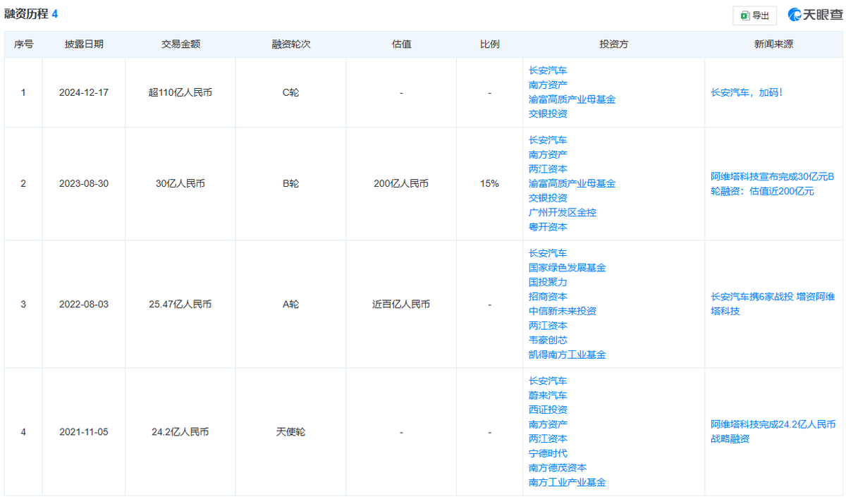Open 交银投资 in the B轮 row
Image resolution: width=846 pixels, height=504 pixels.
click(548, 198)
